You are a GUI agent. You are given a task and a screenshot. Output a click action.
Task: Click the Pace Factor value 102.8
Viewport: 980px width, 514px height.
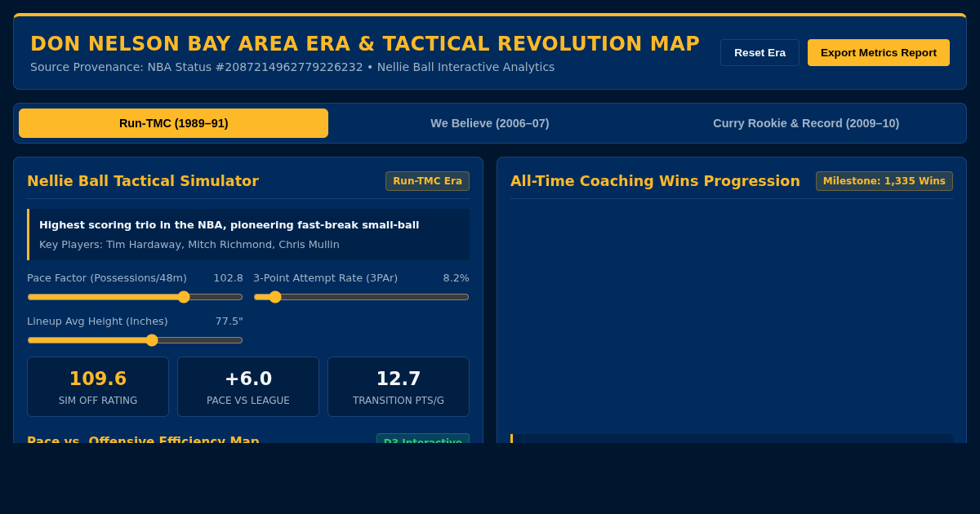(x=228, y=278)
